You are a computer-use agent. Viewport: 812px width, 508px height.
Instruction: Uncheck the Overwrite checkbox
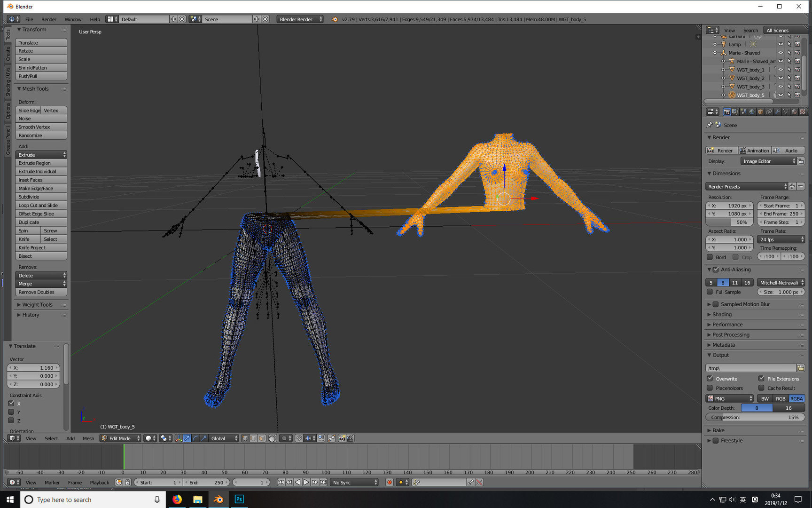tap(710, 379)
